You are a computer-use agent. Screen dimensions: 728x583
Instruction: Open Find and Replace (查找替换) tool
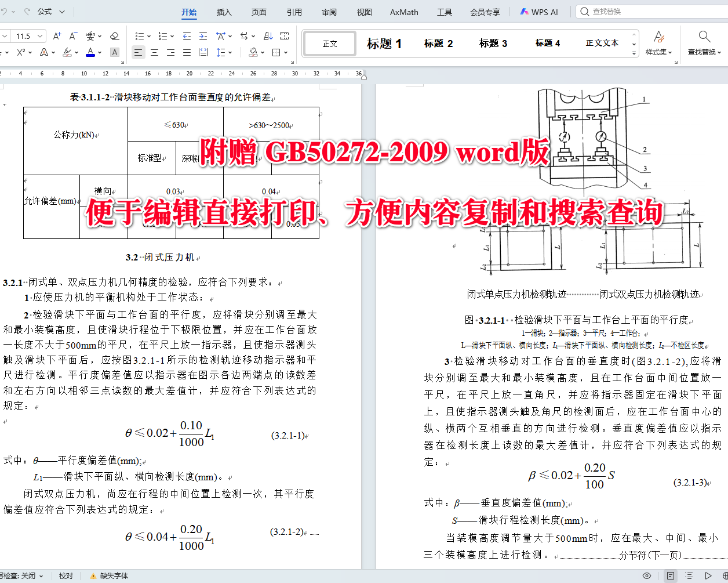pyautogui.click(x=704, y=43)
